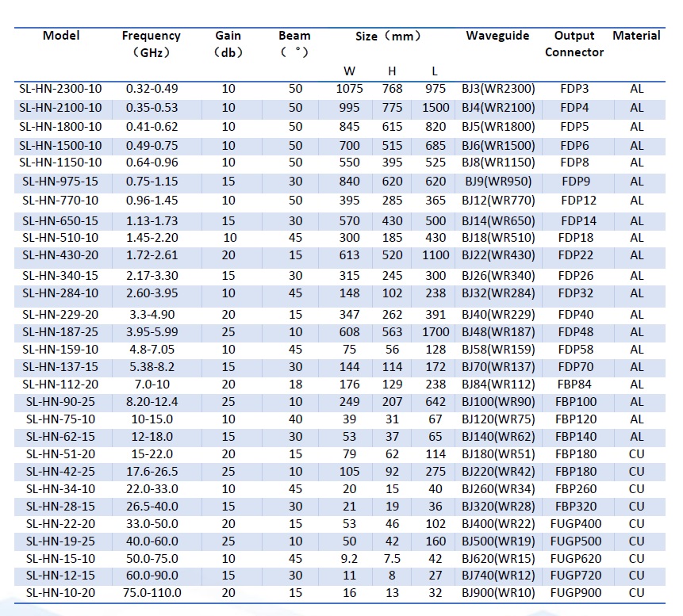Viewport: 683px width, 616px height.
Task: Click waveguide BJ9(WR950)
Action: [498, 181]
